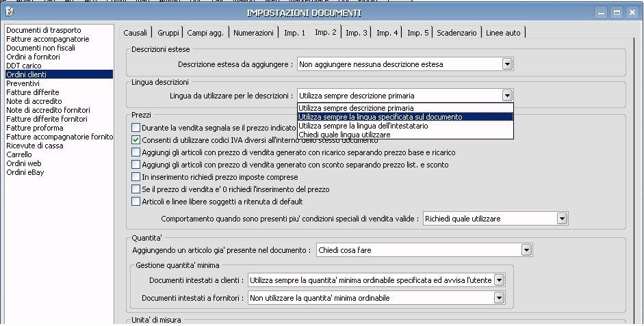Viewport: 644px width, 326px height.
Task: Choose Utilizza sempre la lingua specificata sul documento
Action: [x=405, y=117]
